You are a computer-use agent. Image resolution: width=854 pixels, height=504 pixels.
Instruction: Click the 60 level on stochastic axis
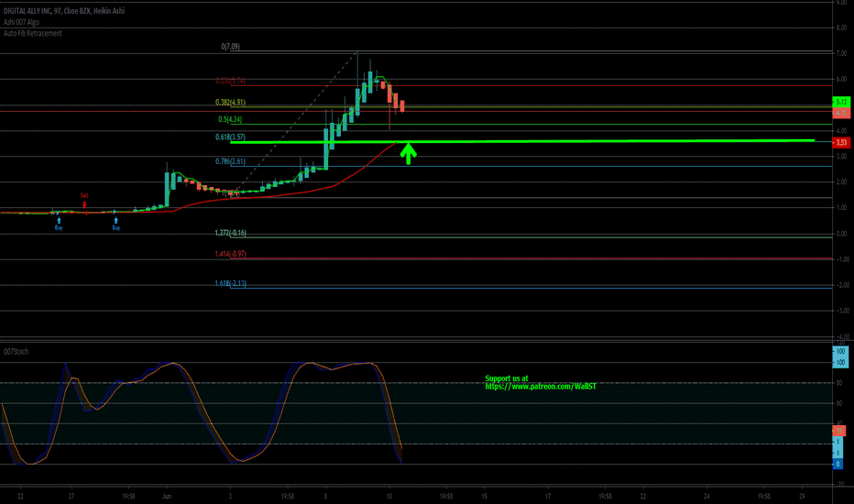(x=839, y=404)
